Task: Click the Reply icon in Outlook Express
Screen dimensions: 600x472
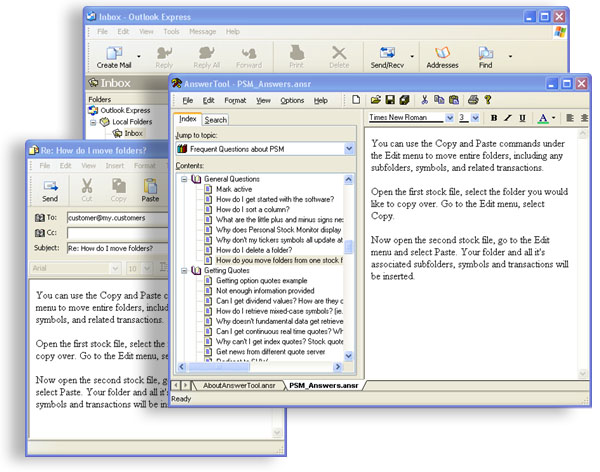Action: pos(164,57)
